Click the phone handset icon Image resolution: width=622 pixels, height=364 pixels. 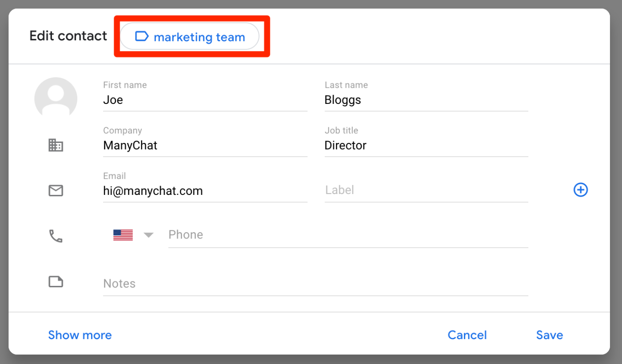coord(56,236)
